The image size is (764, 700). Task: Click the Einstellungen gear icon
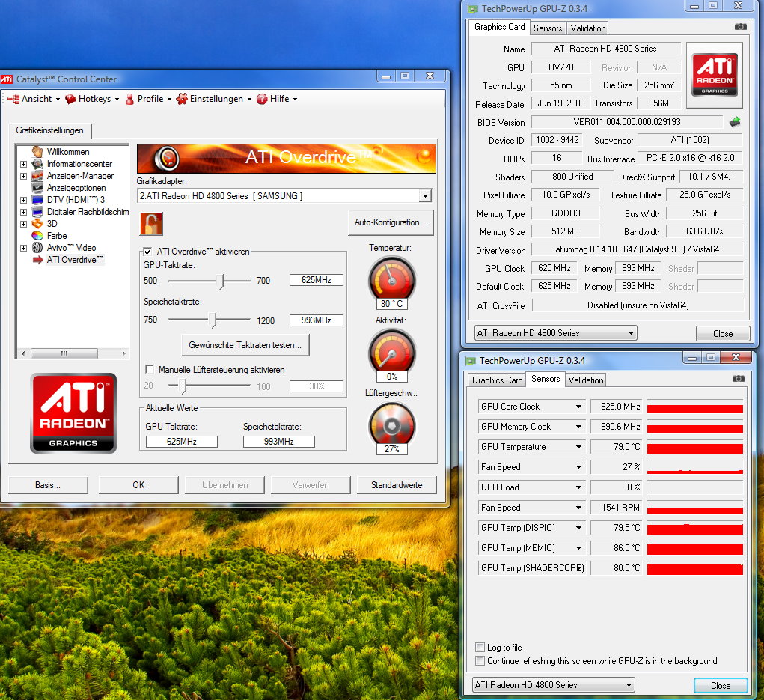[182, 99]
